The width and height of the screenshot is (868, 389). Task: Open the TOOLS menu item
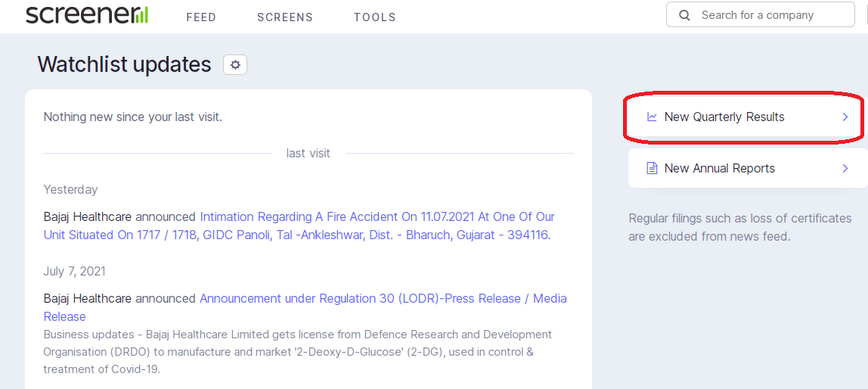click(x=375, y=17)
